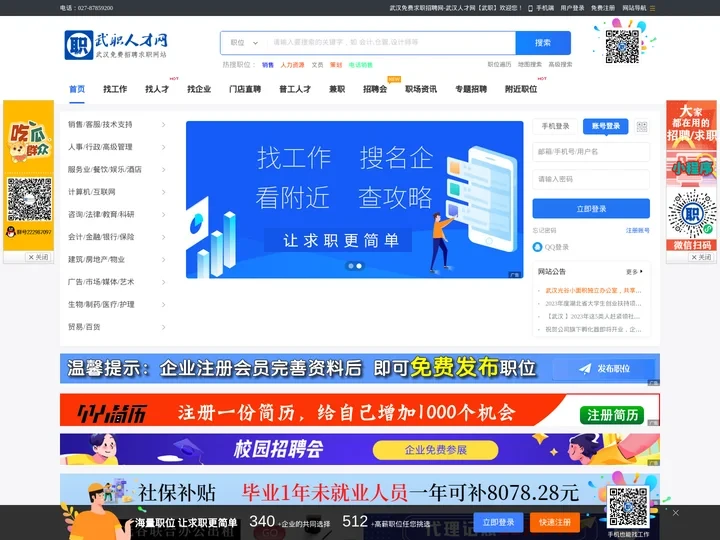This screenshot has height=540, width=720.
Task: Select second carousel dot on banner
Action: point(359,266)
